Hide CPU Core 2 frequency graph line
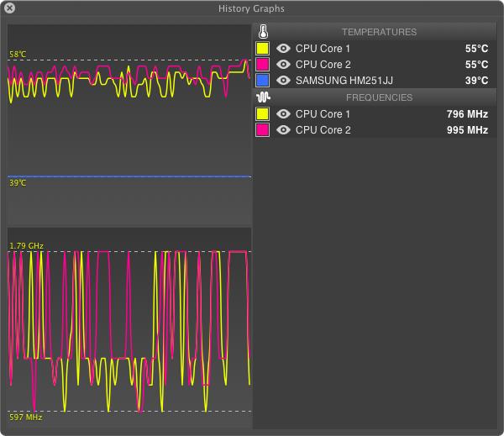Viewport: 504px width, 436px height. point(284,129)
